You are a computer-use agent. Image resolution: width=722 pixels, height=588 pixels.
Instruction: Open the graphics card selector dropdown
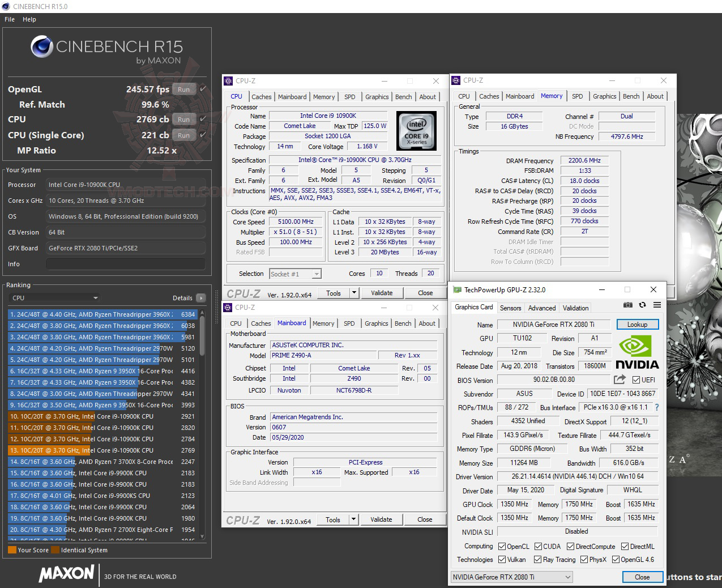(x=567, y=577)
